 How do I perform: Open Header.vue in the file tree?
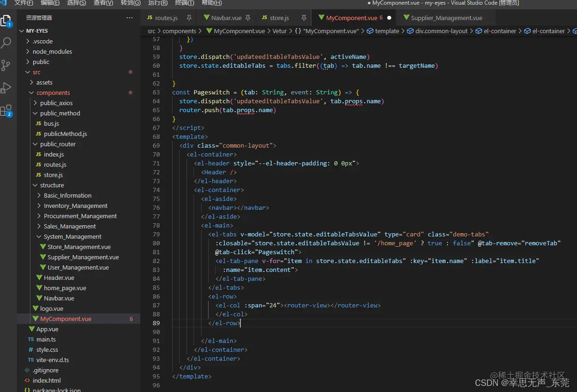coord(59,278)
